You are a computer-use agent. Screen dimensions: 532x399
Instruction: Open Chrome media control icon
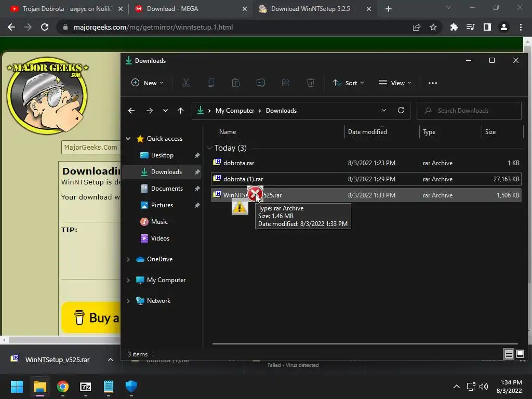pos(470,27)
